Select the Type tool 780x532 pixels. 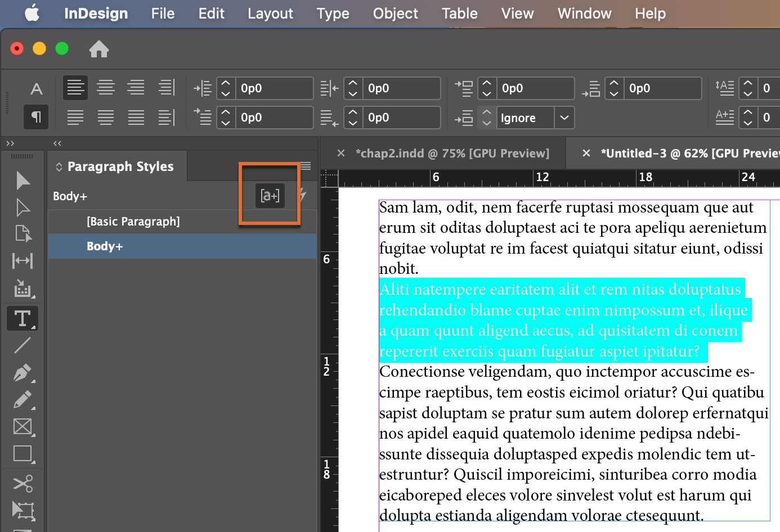click(22, 318)
